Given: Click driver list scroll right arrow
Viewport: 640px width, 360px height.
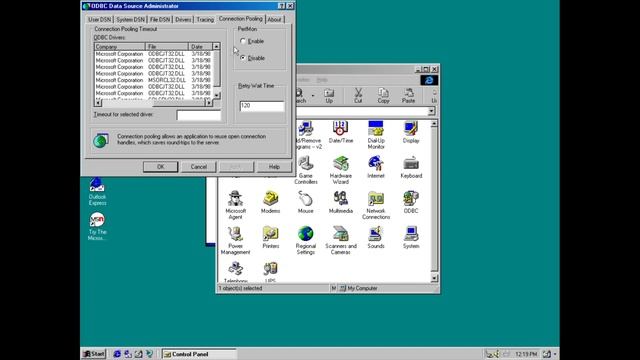Looking at the screenshot, I should click(x=209, y=103).
